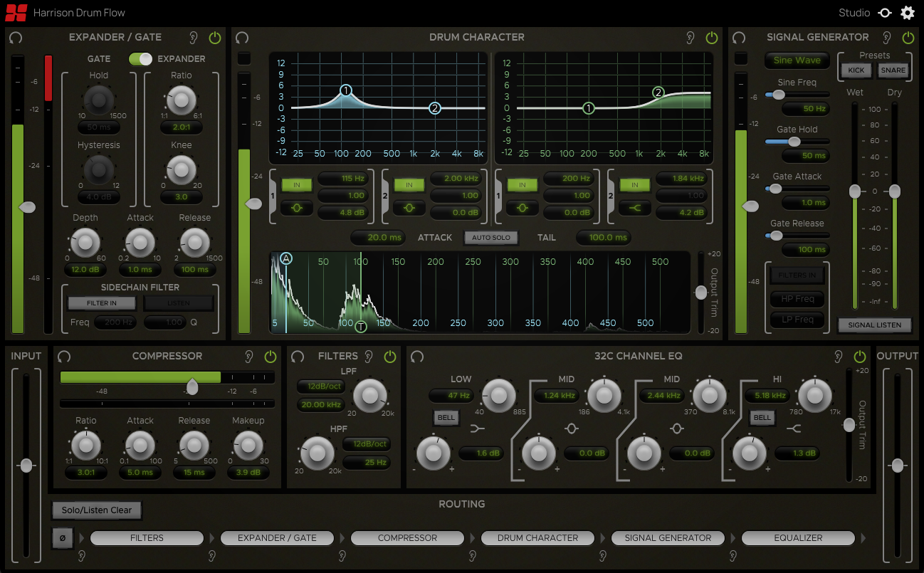
Task: Click the compressor Makeup knob
Action: point(248,446)
